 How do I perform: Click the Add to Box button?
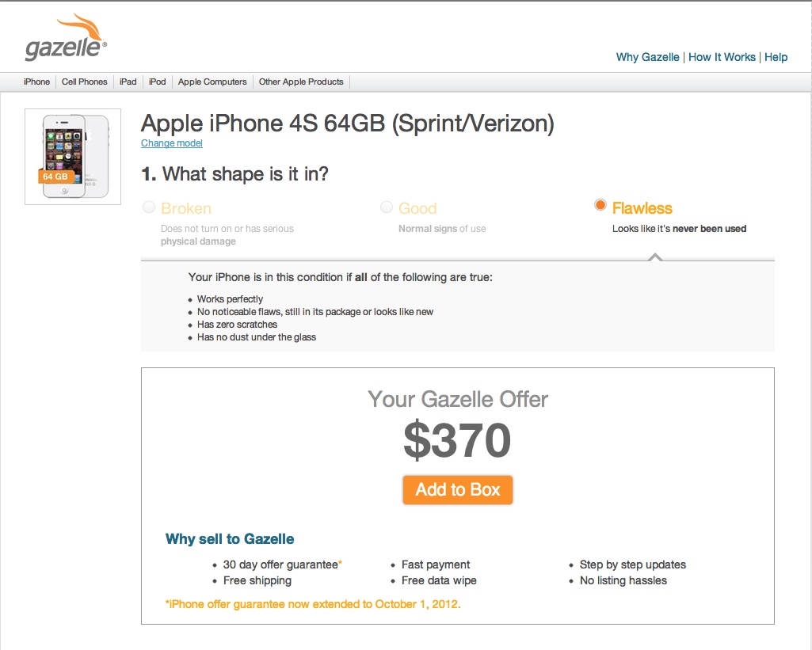coord(458,489)
